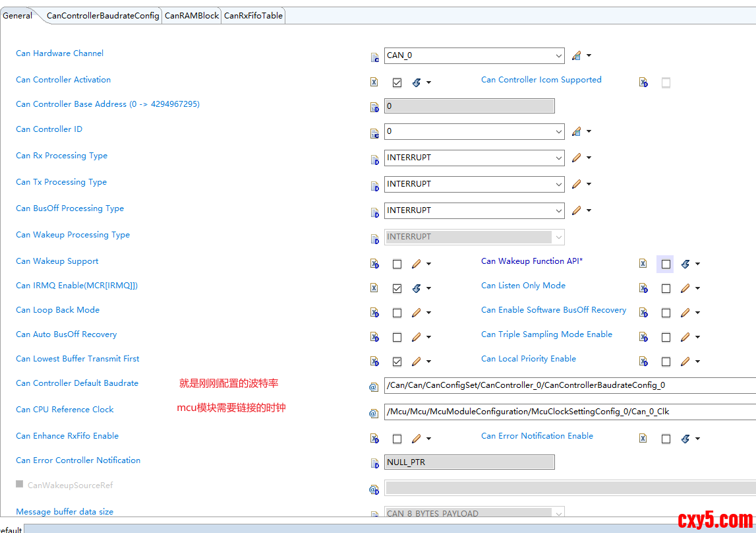This screenshot has height=533, width=756.
Task: Enable the Can Wakeup Support checkbox
Action: (397, 264)
